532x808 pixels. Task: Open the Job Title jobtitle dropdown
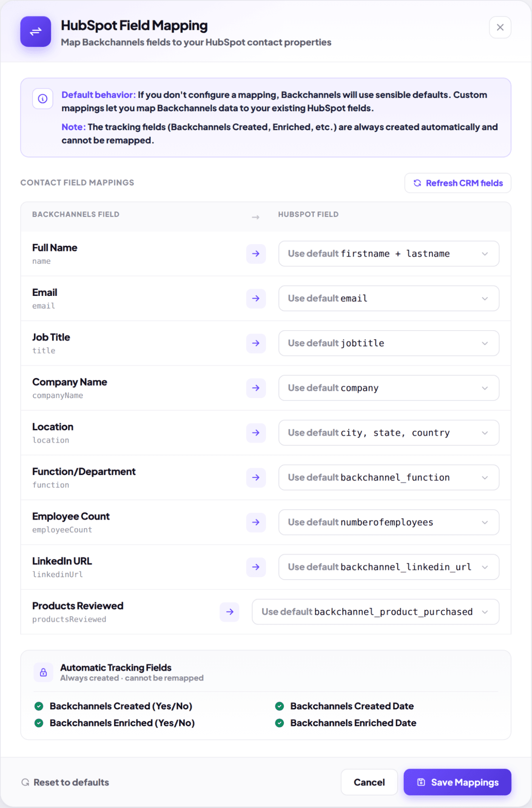(388, 343)
